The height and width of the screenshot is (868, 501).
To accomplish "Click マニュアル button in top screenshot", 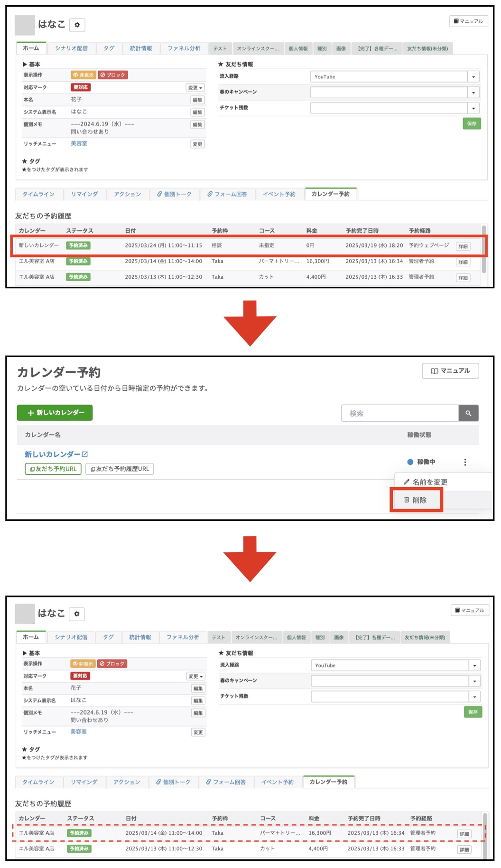I will coord(468,21).
